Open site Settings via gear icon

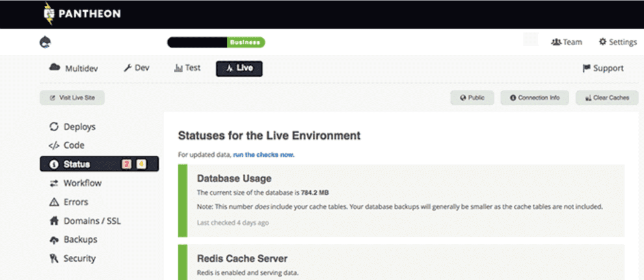click(x=603, y=42)
